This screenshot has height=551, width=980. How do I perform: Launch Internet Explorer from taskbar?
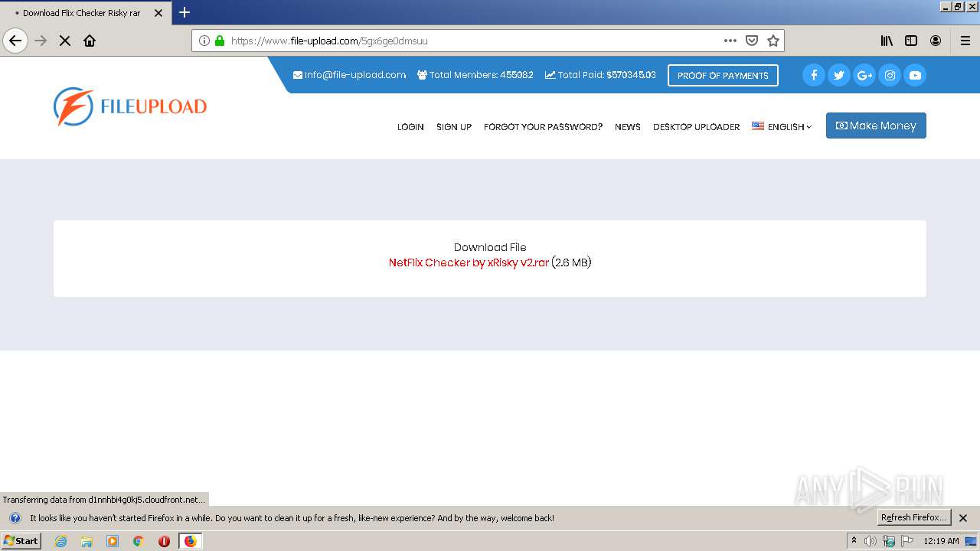[x=61, y=541]
